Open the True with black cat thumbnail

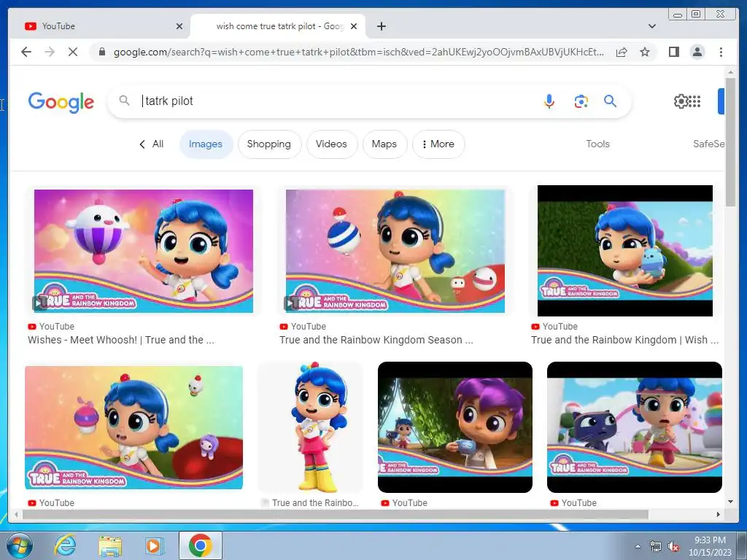pos(635,427)
